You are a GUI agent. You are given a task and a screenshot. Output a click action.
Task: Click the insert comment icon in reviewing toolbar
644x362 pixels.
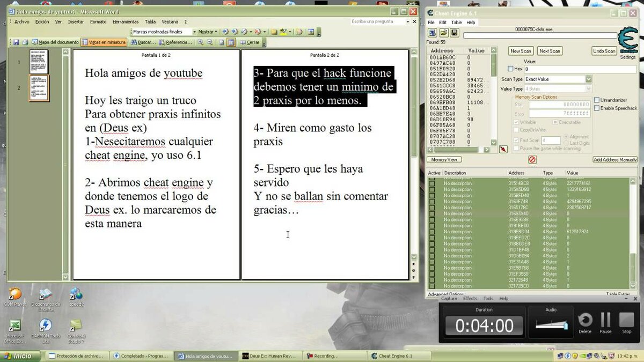point(274,32)
